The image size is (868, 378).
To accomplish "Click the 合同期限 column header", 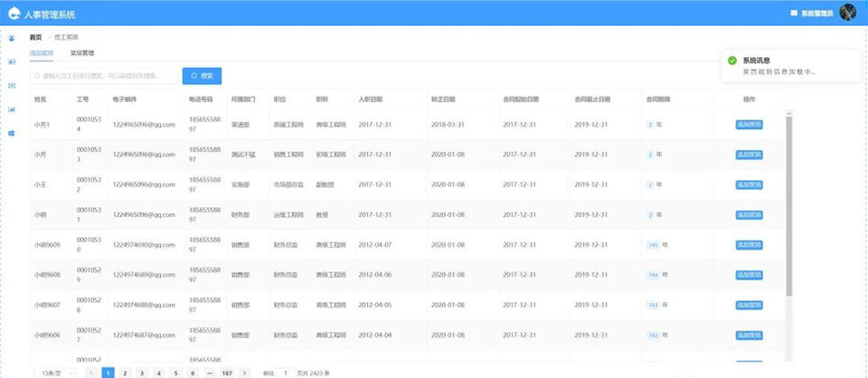I will 658,99.
